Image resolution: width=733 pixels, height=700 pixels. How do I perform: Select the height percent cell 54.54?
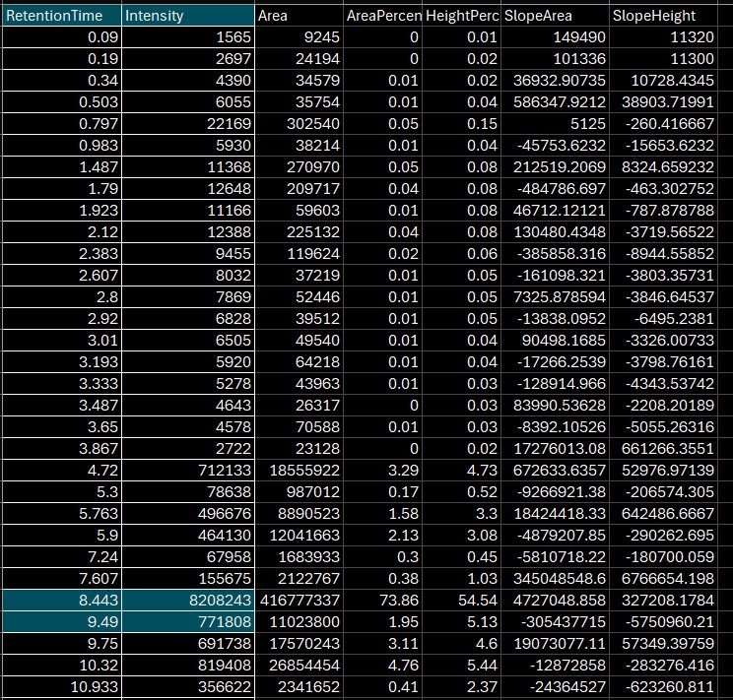pyautogui.click(x=461, y=601)
